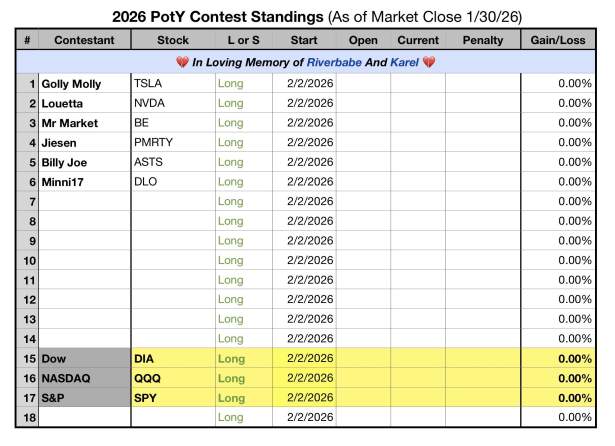
Task: Select the Penalty column header
Action: tap(484, 40)
